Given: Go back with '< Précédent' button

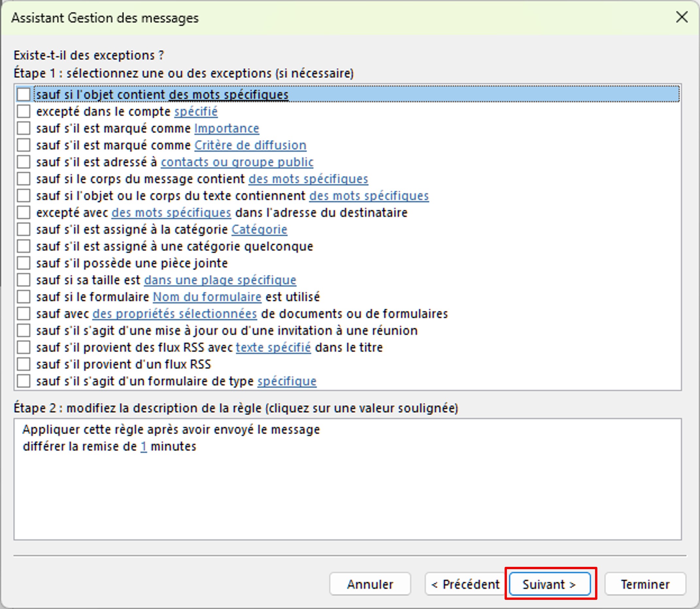Looking at the screenshot, I should [465, 584].
